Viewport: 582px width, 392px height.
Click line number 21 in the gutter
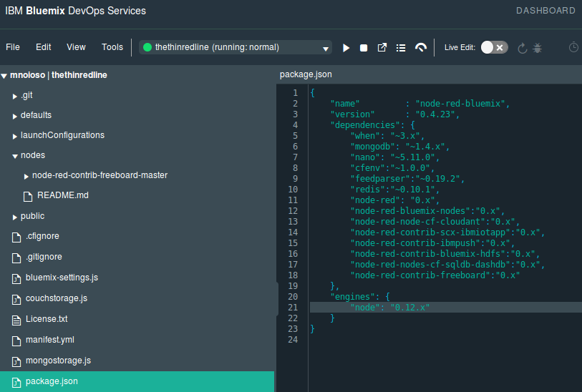pyautogui.click(x=293, y=308)
